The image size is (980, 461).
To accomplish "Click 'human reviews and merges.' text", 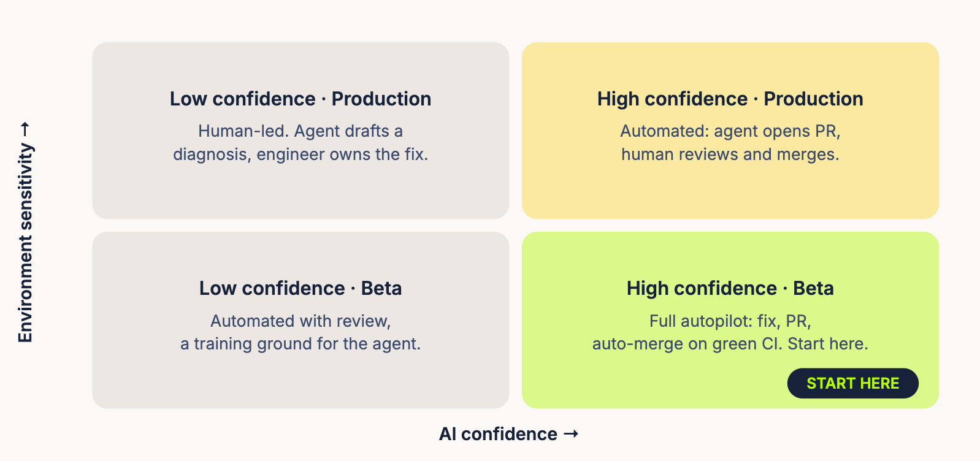I will point(730,154).
